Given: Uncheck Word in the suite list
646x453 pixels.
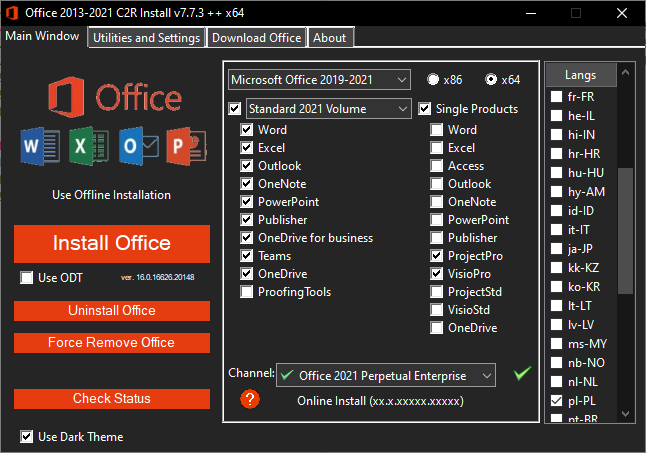Looking at the screenshot, I should click(247, 130).
